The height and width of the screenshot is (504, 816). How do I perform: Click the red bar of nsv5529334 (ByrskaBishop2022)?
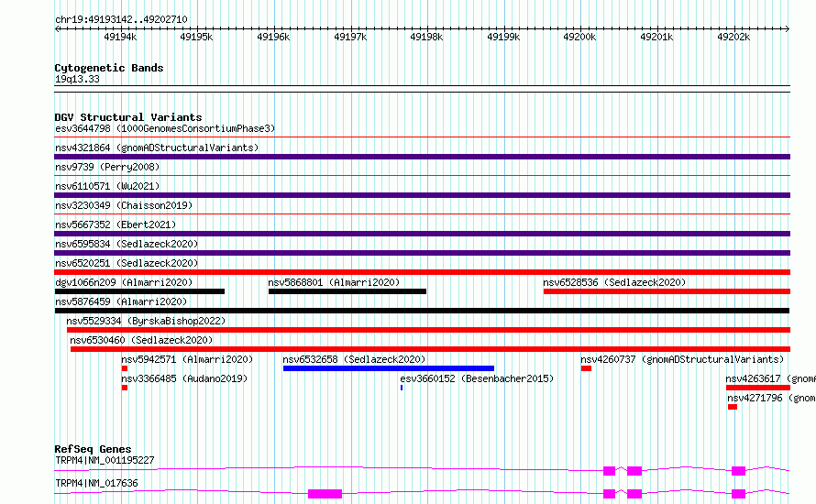(x=428, y=330)
